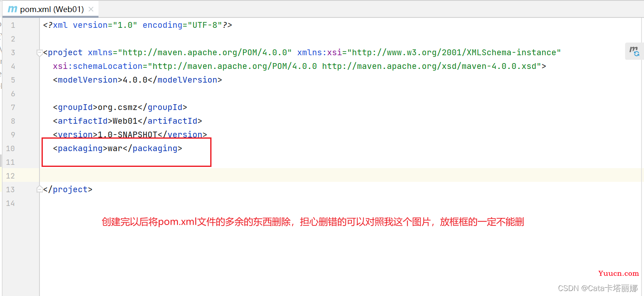
Task: Click the groupId org.csmz text
Action: [x=120, y=108]
